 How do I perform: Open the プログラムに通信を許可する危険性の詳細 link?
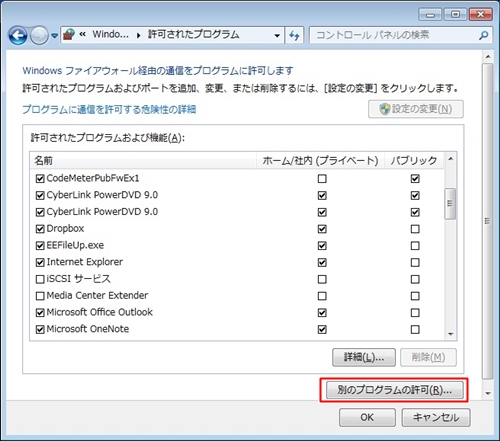point(109,109)
